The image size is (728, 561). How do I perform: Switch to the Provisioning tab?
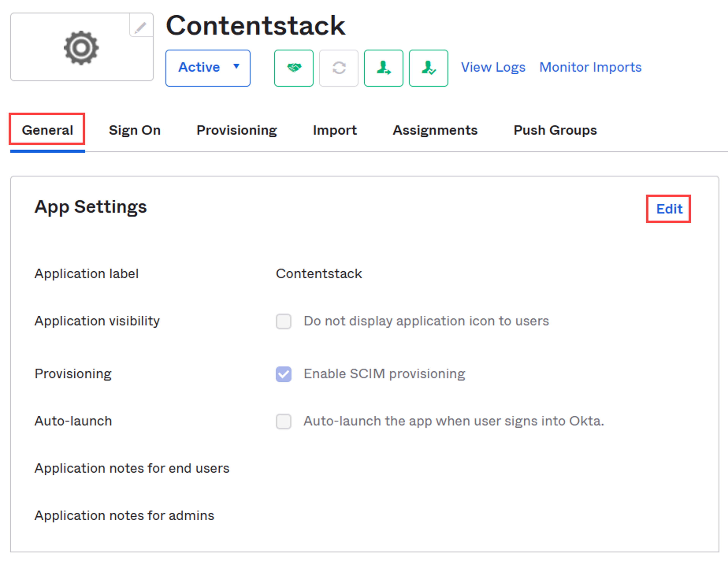(x=237, y=130)
